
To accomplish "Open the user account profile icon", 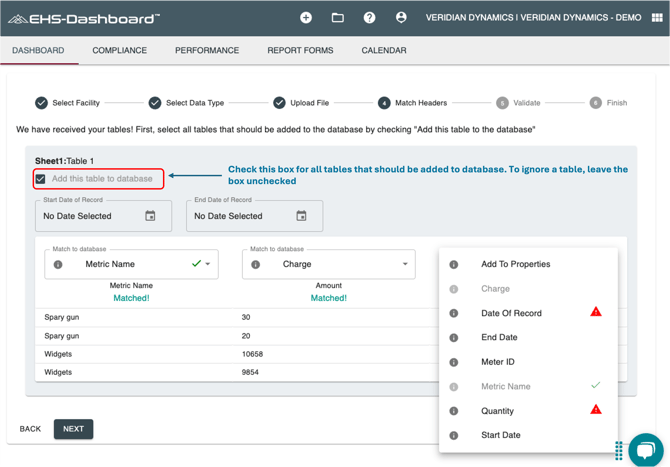I will pos(401,18).
